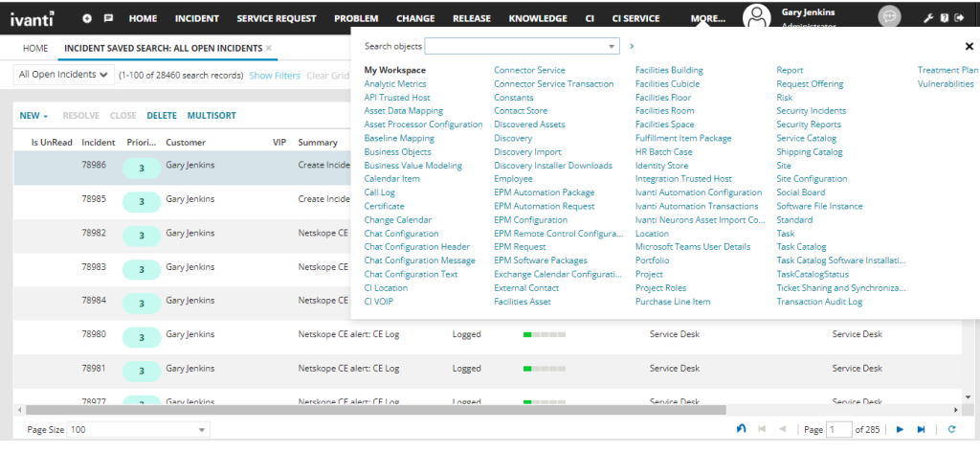Click the undo arrow icon in the pager

point(742,429)
